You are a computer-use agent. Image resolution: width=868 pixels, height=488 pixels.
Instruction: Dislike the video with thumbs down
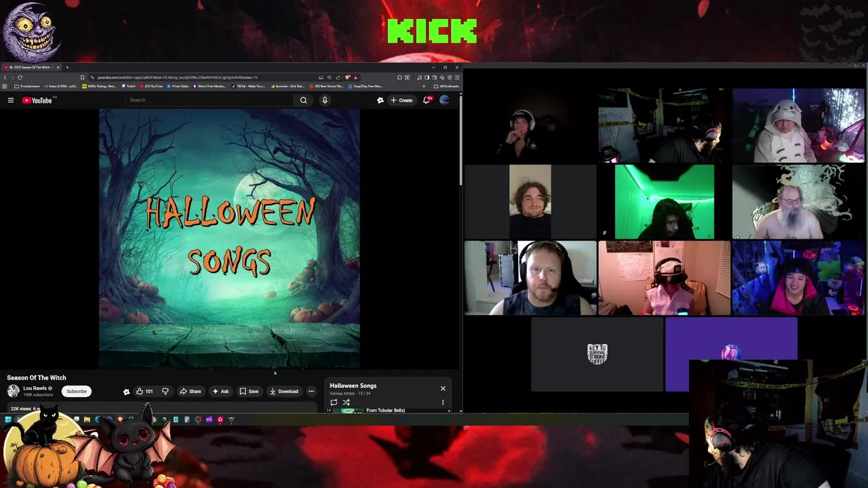pos(165,391)
